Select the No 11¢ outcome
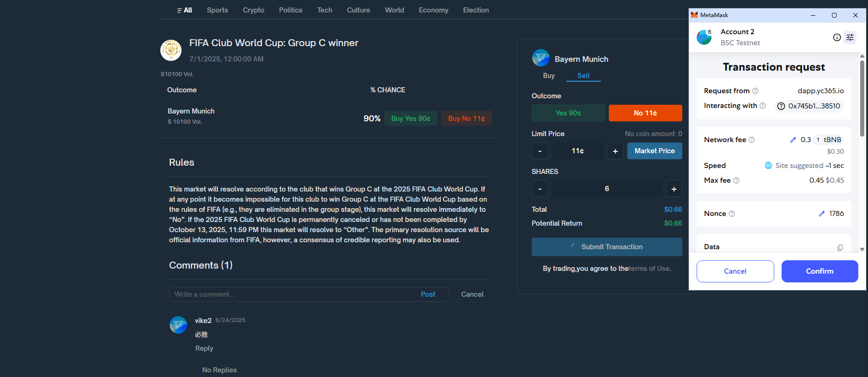 tap(645, 113)
